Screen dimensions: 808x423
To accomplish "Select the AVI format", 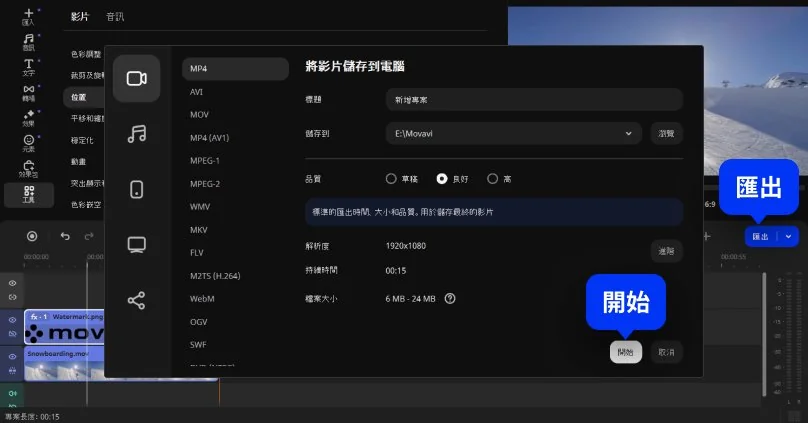I will tap(196, 92).
